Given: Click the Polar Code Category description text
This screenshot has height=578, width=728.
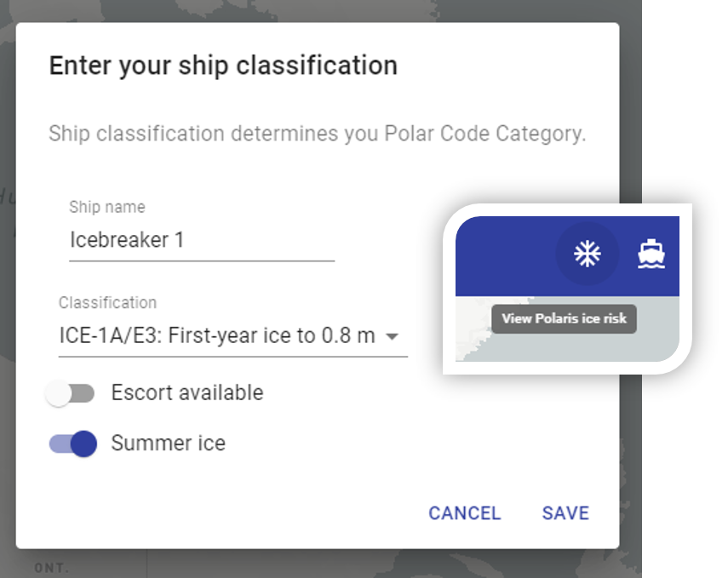Looking at the screenshot, I should pyautogui.click(x=317, y=134).
